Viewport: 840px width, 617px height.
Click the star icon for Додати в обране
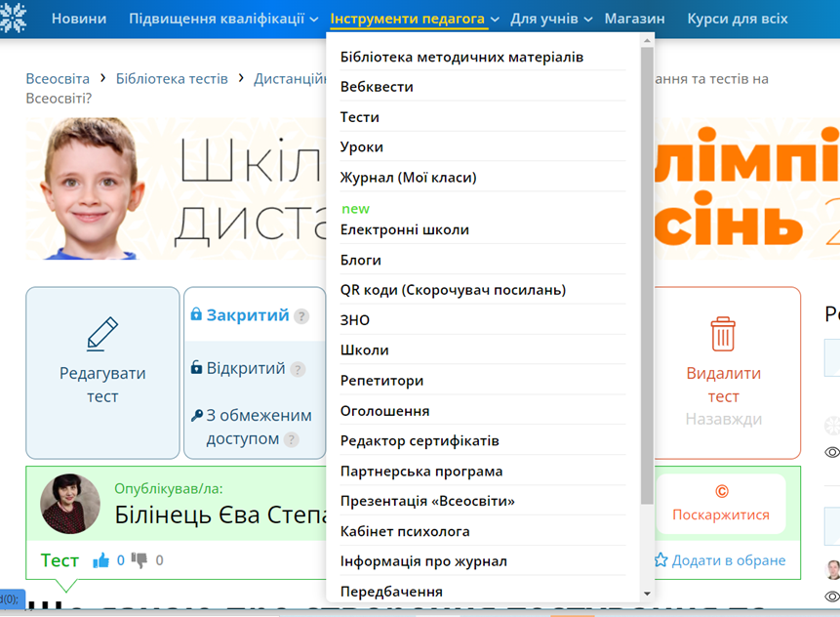661,560
